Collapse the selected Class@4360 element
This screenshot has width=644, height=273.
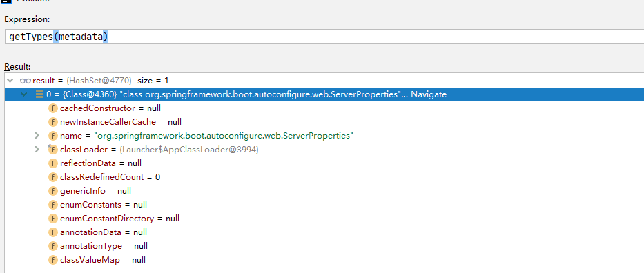point(24,94)
